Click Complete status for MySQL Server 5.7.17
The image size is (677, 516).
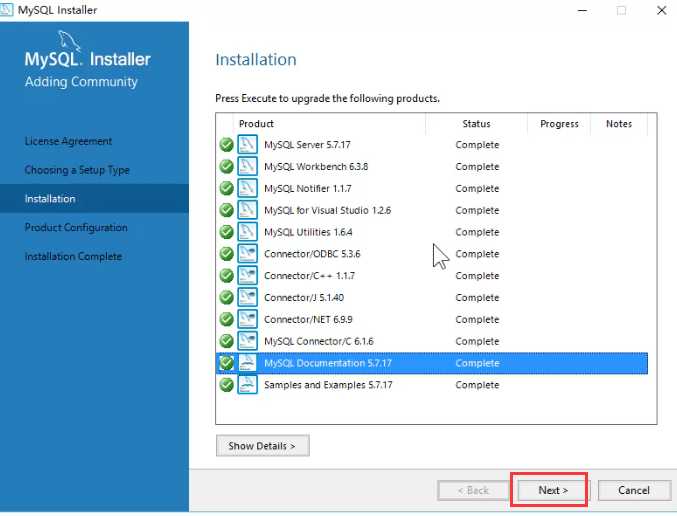pyautogui.click(x=477, y=145)
